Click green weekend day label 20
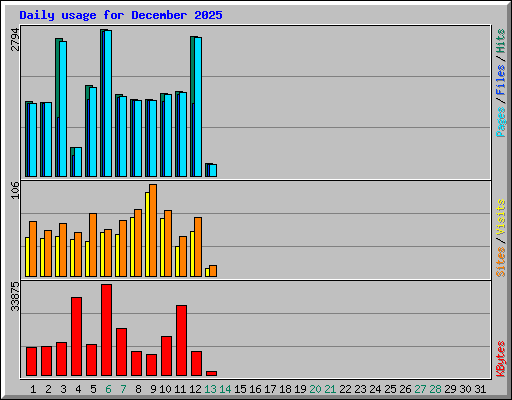Viewport: 512px width, 400px height. [x=315, y=389]
